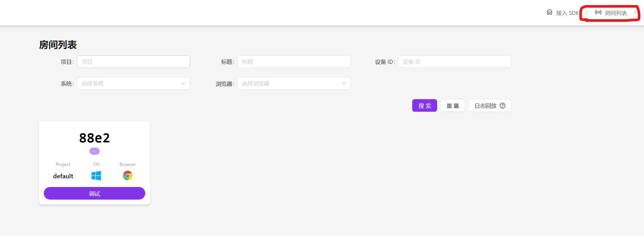
Task: Click into the 标题 text field
Action: click(x=294, y=62)
